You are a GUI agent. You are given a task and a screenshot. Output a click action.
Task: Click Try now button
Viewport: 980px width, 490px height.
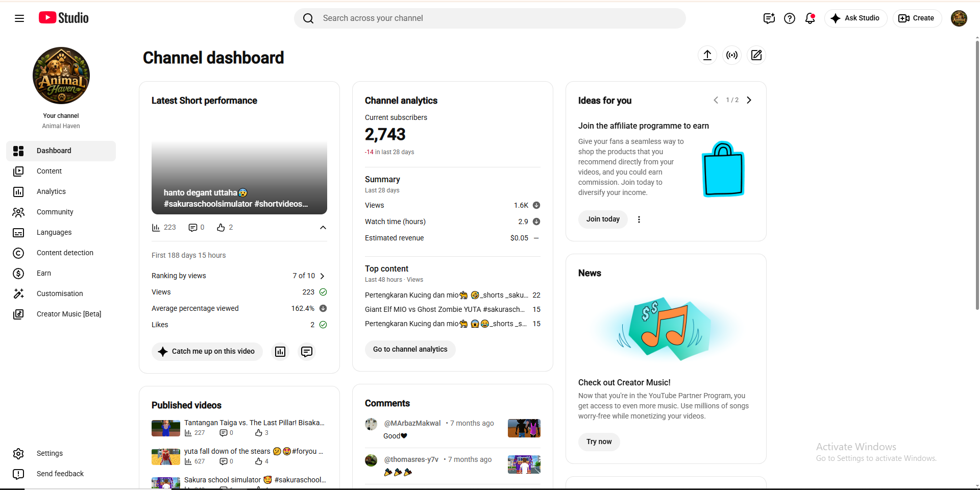[x=599, y=442]
